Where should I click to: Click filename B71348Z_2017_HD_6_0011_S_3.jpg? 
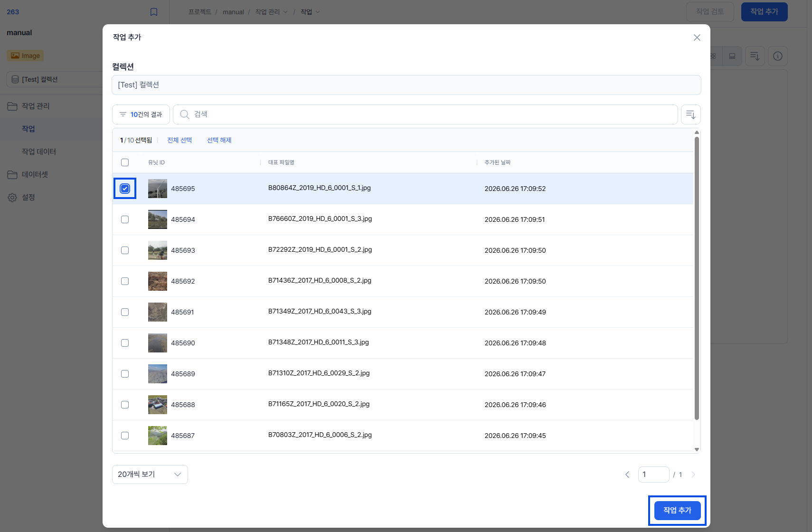pyautogui.click(x=319, y=342)
